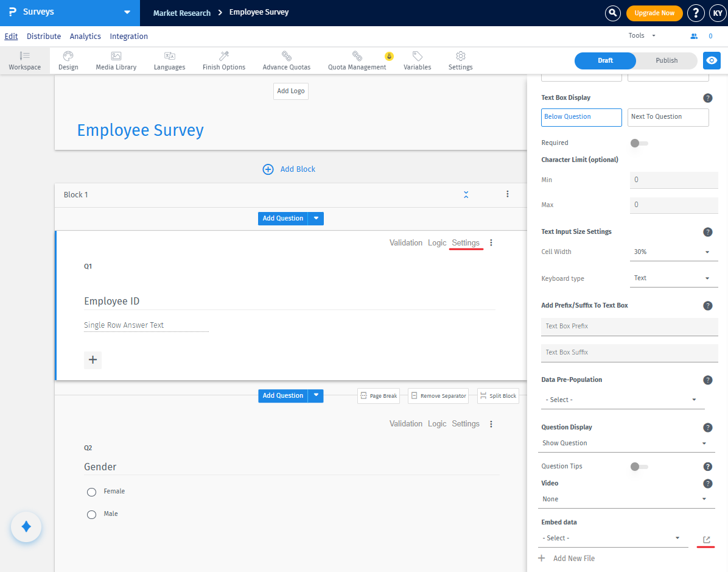This screenshot has height=572, width=728.
Task: Show help for Text Input Size Settings
Action: pos(707,232)
